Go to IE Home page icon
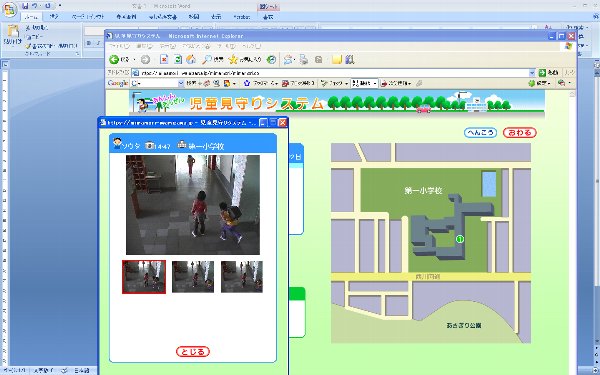The width and height of the screenshot is (600, 375). click(x=191, y=59)
